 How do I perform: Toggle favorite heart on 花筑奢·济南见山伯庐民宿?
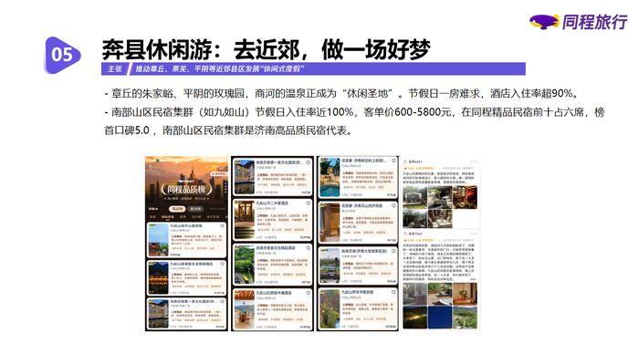[393, 206]
